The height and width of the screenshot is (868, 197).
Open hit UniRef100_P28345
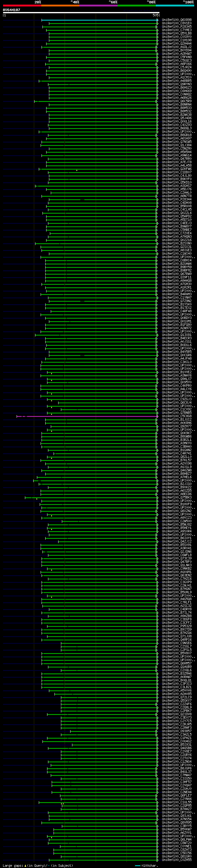tap(176, 26)
